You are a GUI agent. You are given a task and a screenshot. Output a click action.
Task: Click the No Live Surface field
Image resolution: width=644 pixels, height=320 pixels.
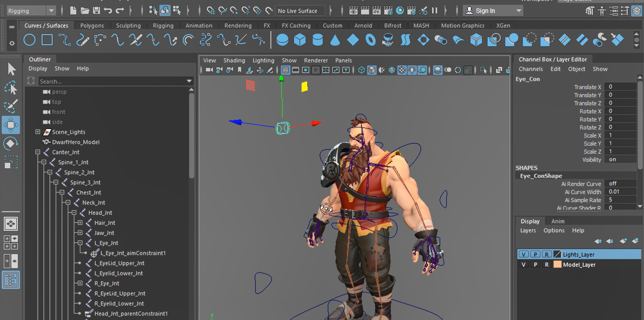tap(300, 11)
